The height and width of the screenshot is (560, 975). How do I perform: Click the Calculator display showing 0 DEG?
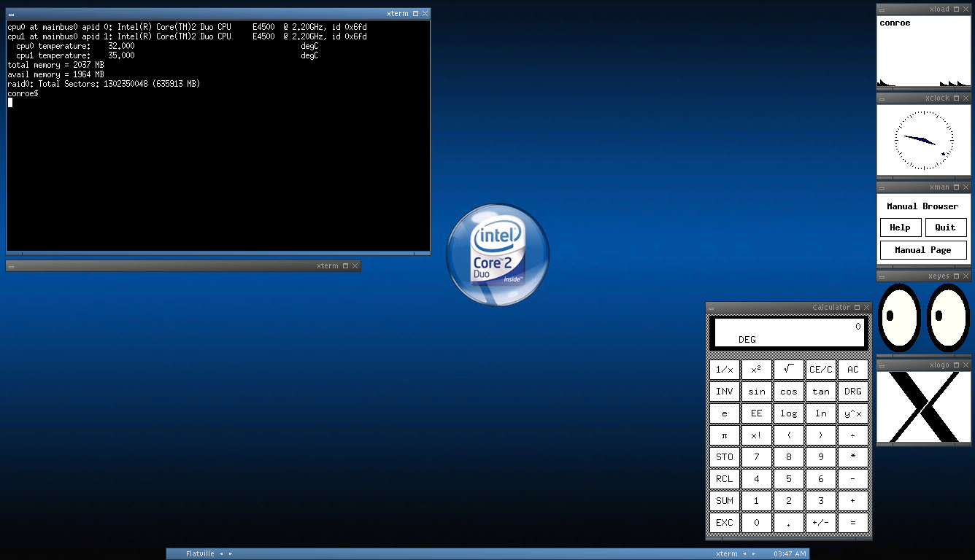[789, 332]
